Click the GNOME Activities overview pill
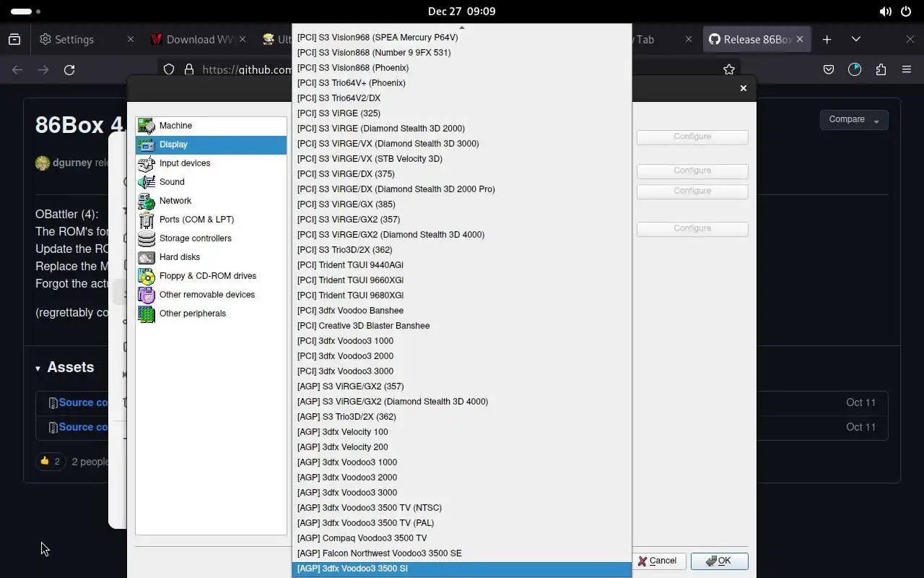The width and height of the screenshot is (924, 578). [26, 12]
